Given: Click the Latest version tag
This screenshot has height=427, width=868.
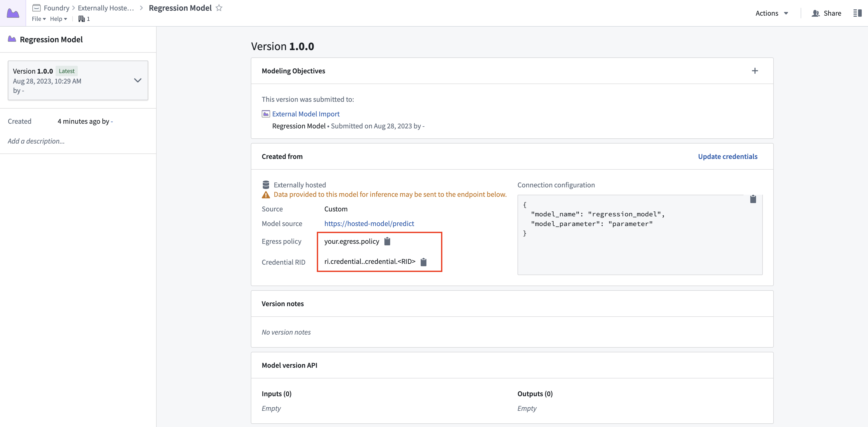Looking at the screenshot, I should coord(66,71).
